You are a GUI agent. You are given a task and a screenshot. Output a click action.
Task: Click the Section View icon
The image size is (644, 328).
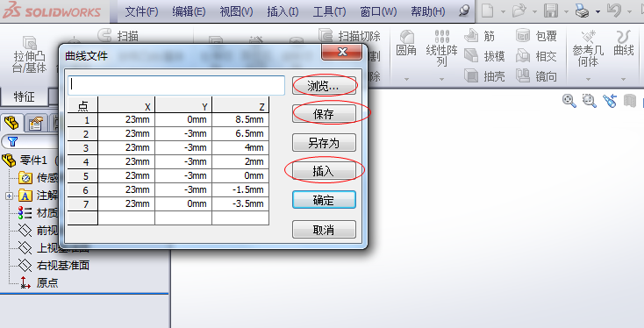pyautogui.click(x=630, y=101)
